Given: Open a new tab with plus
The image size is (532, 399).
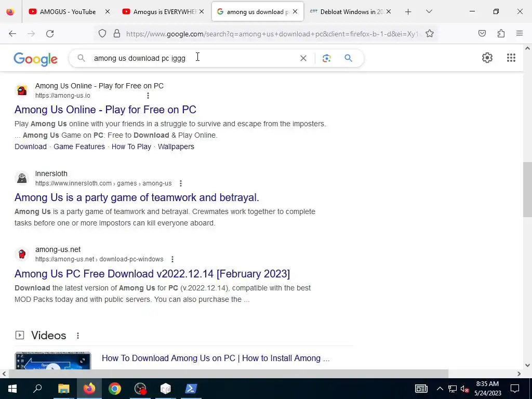Looking at the screenshot, I should pos(408,11).
